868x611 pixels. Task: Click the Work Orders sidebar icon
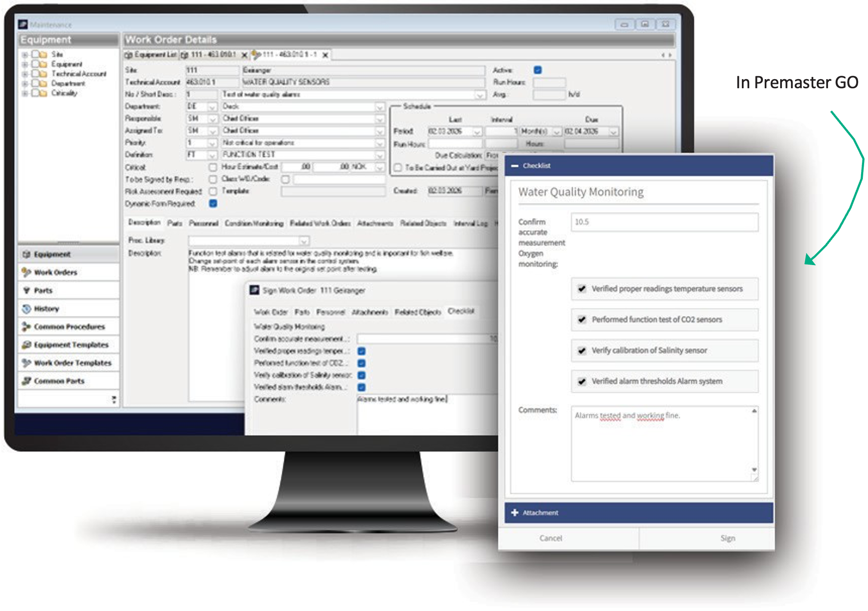[x=26, y=272]
